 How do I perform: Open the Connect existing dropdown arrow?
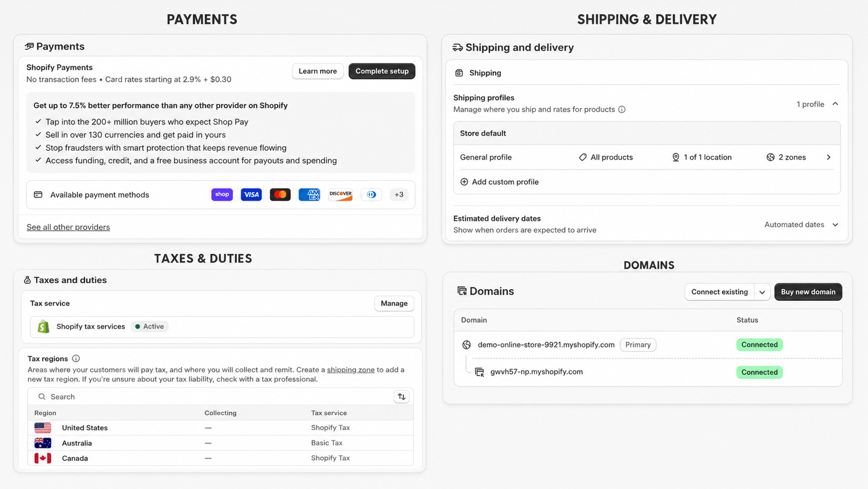coord(762,292)
